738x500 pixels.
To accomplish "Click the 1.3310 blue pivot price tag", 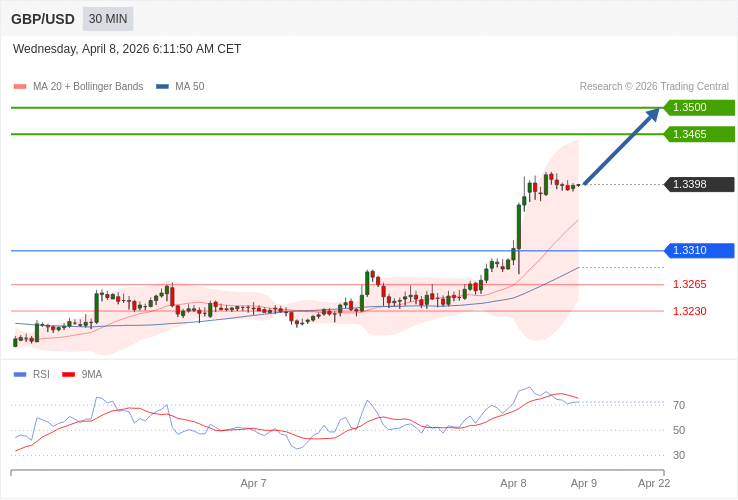I will [699, 250].
